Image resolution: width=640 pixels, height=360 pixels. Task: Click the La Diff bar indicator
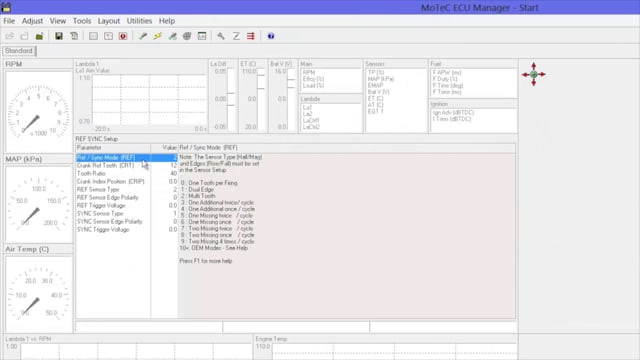pos(231,100)
